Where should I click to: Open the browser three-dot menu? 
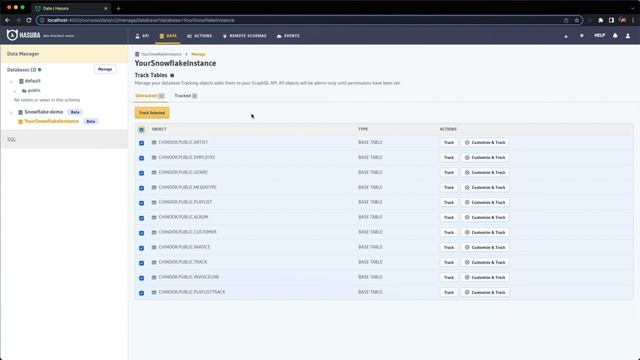[633, 20]
